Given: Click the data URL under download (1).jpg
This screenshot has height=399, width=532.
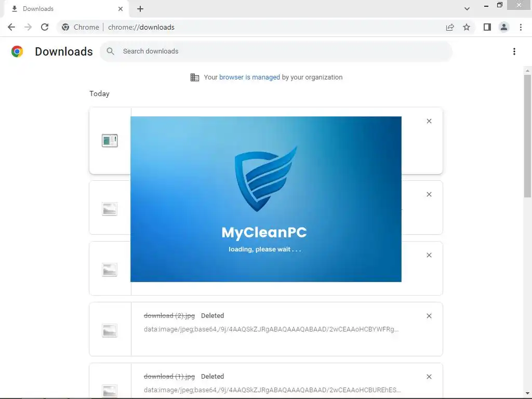Looking at the screenshot, I should [272, 390].
